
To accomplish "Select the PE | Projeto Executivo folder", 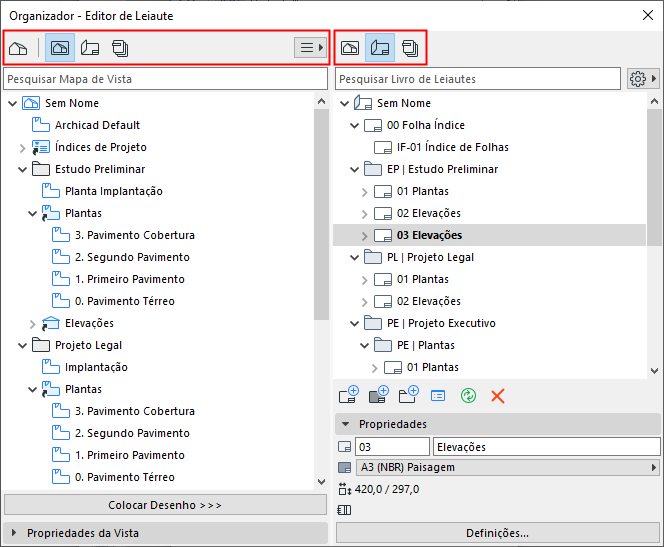I will pos(441,323).
